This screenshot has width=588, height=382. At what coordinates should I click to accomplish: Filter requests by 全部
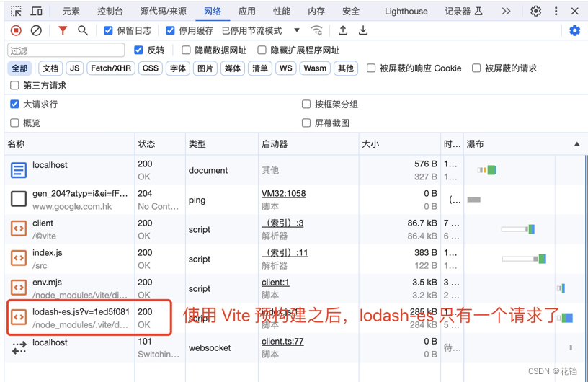(x=19, y=68)
